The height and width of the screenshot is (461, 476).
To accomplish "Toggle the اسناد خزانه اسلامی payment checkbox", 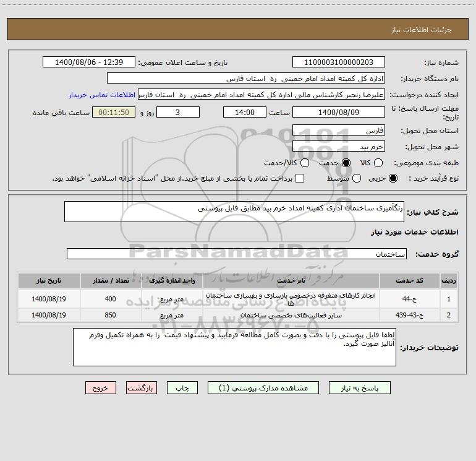I will click(x=300, y=178).
